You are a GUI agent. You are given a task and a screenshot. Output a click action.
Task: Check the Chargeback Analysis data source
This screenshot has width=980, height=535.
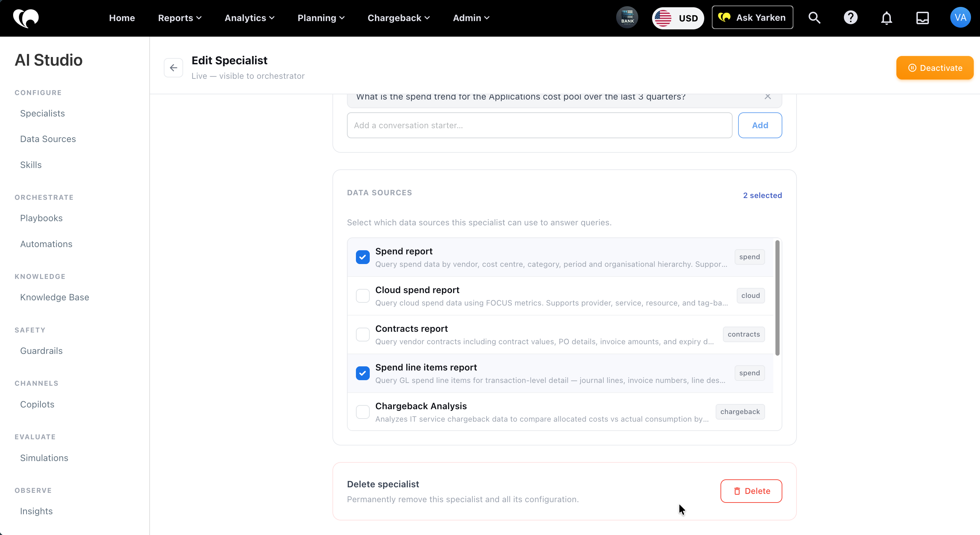[362, 412]
